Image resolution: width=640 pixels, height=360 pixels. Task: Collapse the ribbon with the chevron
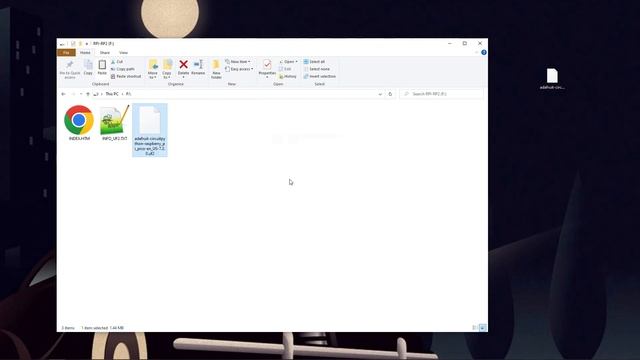(476, 52)
